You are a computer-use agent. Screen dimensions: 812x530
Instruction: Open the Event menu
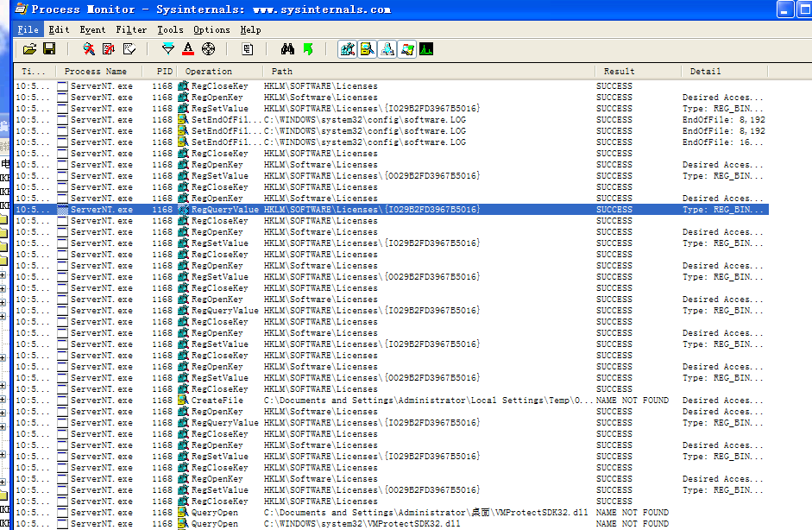(x=92, y=29)
